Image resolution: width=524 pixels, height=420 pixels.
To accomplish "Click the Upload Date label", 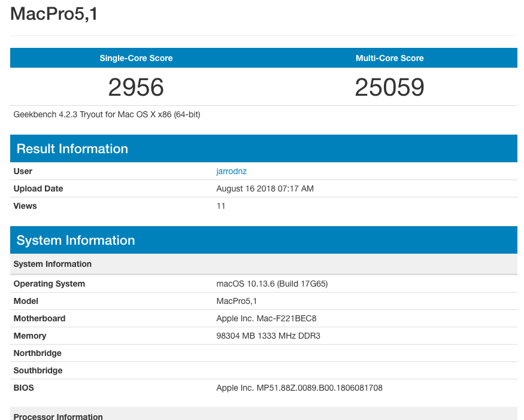I will point(38,188).
